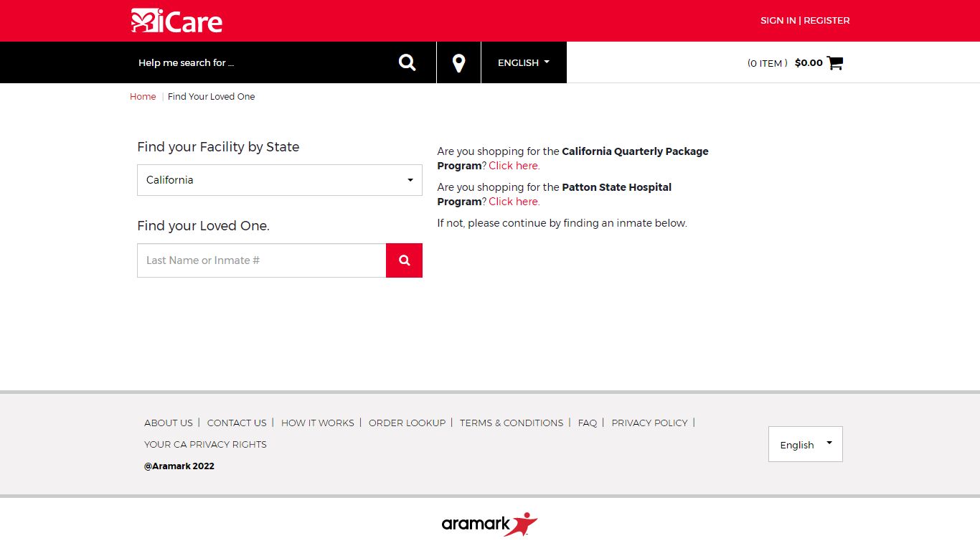Click the magnifier icon in the top search bar
This screenshot has height=551, width=980.
407,62
